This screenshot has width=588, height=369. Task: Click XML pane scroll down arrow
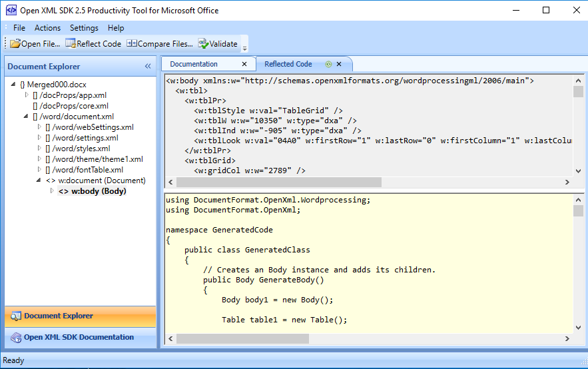pos(578,171)
